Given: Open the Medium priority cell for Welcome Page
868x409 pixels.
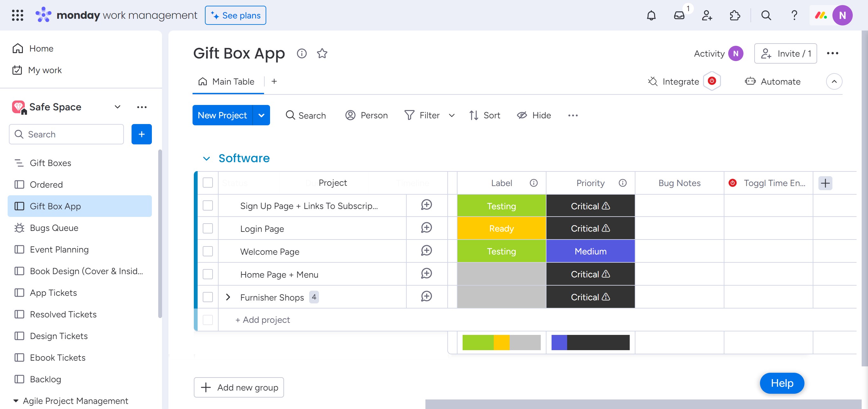Looking at the screenshot, I should pos(590,251).
